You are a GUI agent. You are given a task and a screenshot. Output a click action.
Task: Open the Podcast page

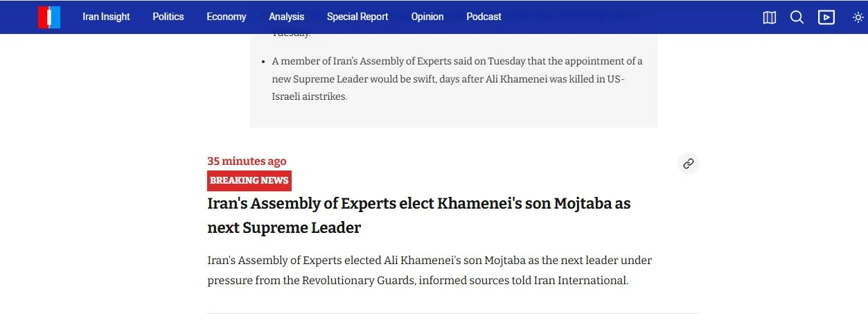[484, 17]
